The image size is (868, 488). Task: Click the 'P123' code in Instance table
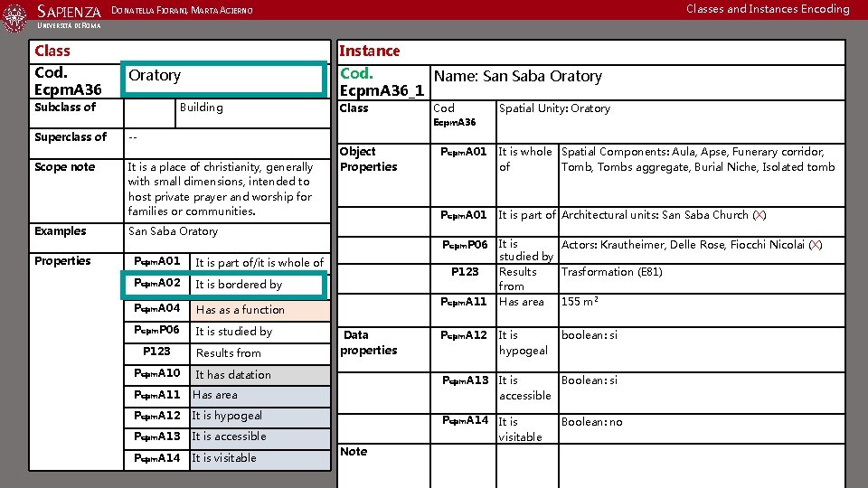click(465, 272)
